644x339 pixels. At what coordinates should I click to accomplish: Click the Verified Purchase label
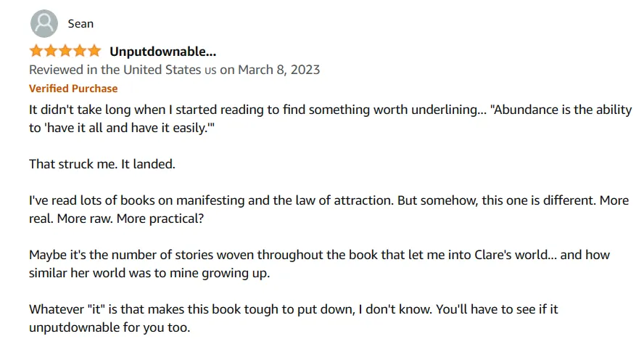click(73, 89)
